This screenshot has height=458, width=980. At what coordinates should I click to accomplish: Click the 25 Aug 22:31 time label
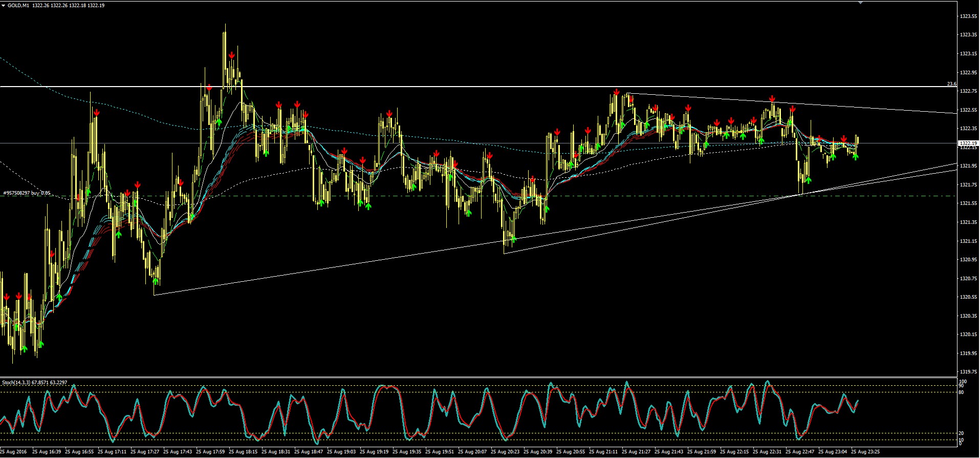(x=767, y=452)
